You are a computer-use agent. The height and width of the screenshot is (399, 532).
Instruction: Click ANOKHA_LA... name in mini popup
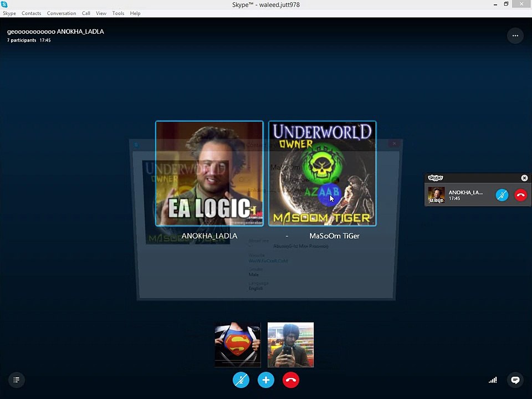pyautogui.click(x=465, y=192)
